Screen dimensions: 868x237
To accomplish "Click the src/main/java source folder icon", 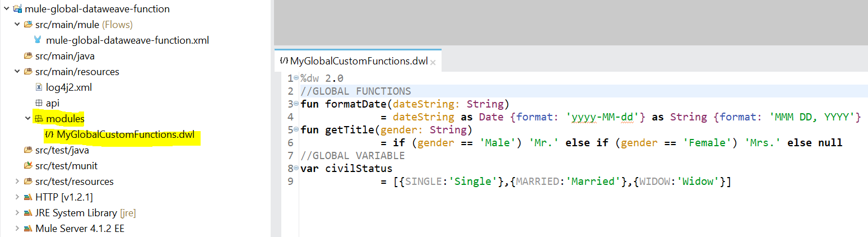I will pyautogui.click(x=27, y=56).
